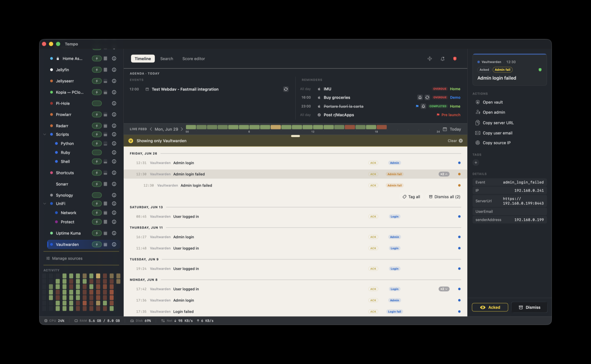Expand the x2 group on 17:42 User logged in
Viewport: 591px width, 364px height.
click(444, 289)
